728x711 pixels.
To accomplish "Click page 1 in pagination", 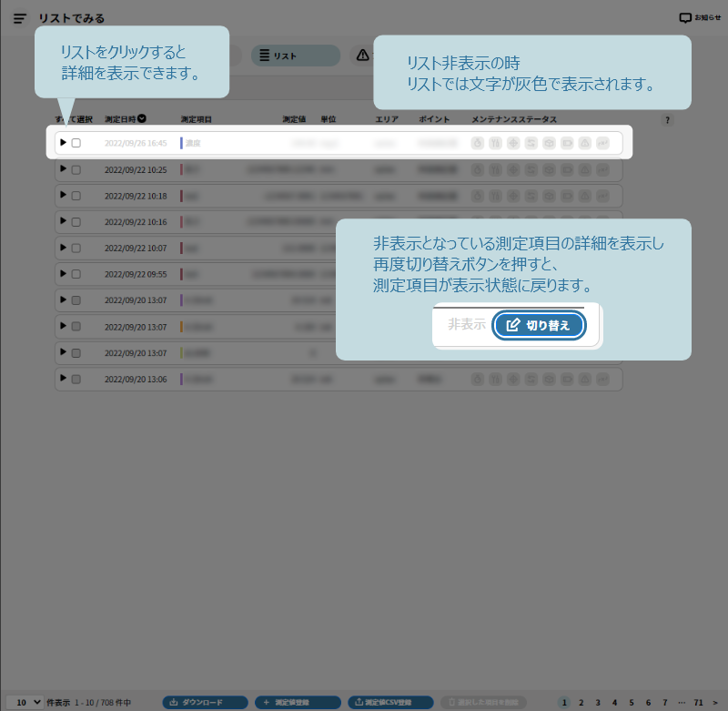I will coord(564,703).
